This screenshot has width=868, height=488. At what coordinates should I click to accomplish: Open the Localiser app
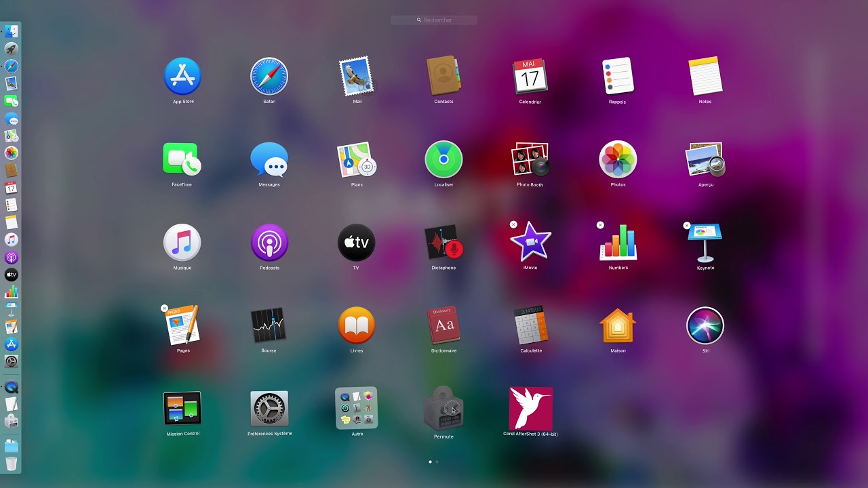[x=443, y=159]
